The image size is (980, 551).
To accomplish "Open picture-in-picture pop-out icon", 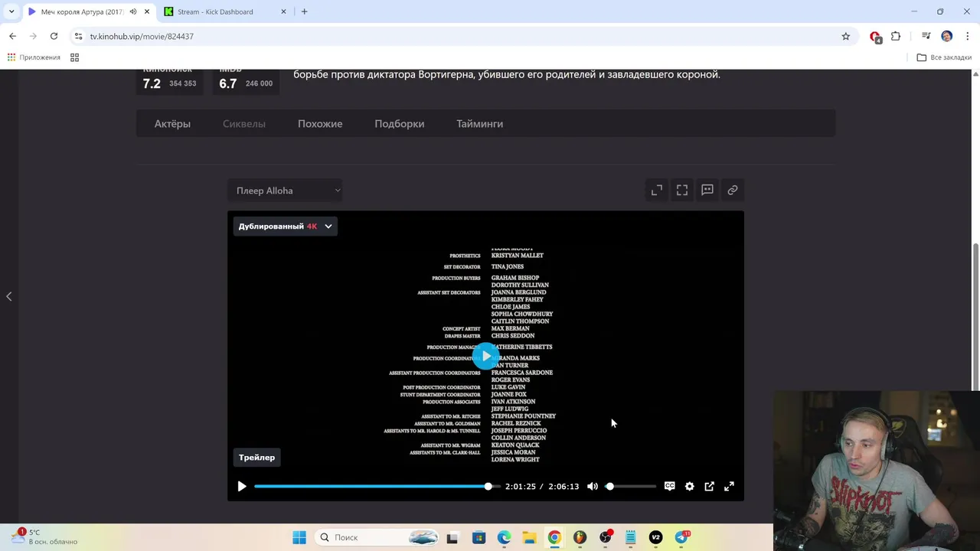I will tap(710, 486).
